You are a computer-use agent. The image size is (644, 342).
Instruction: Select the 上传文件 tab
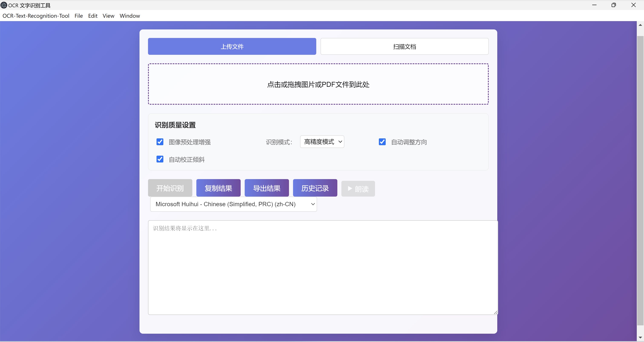pyautogui.click(x=232, y=46)
